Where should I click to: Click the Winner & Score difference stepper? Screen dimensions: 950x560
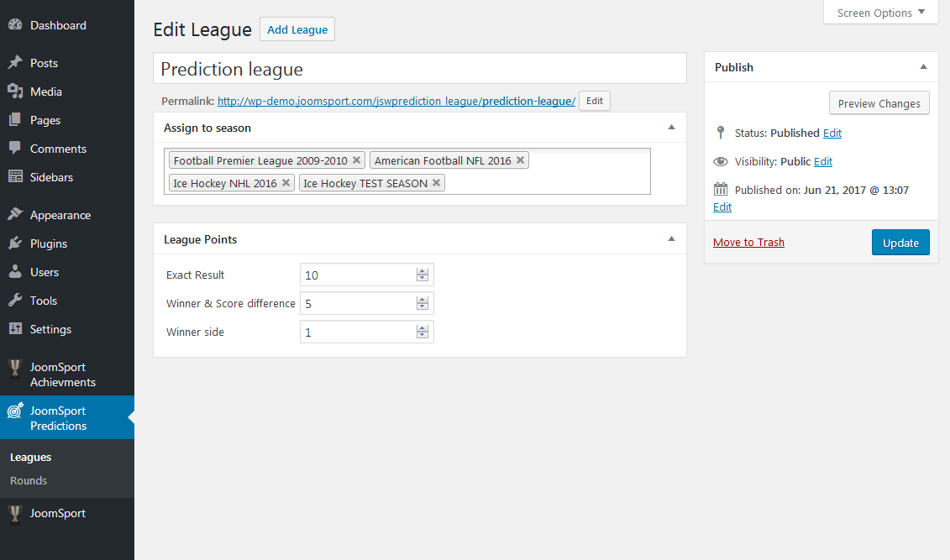click(423, 303)
